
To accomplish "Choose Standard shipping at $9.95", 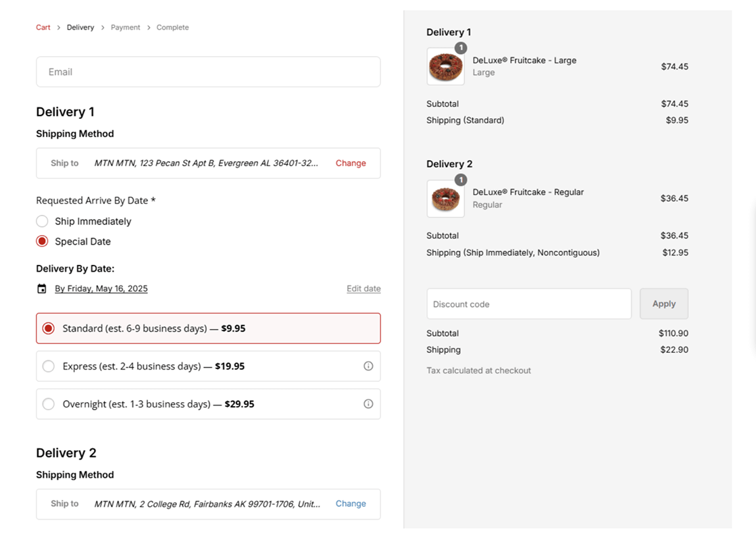I will [x=208, y=328].
